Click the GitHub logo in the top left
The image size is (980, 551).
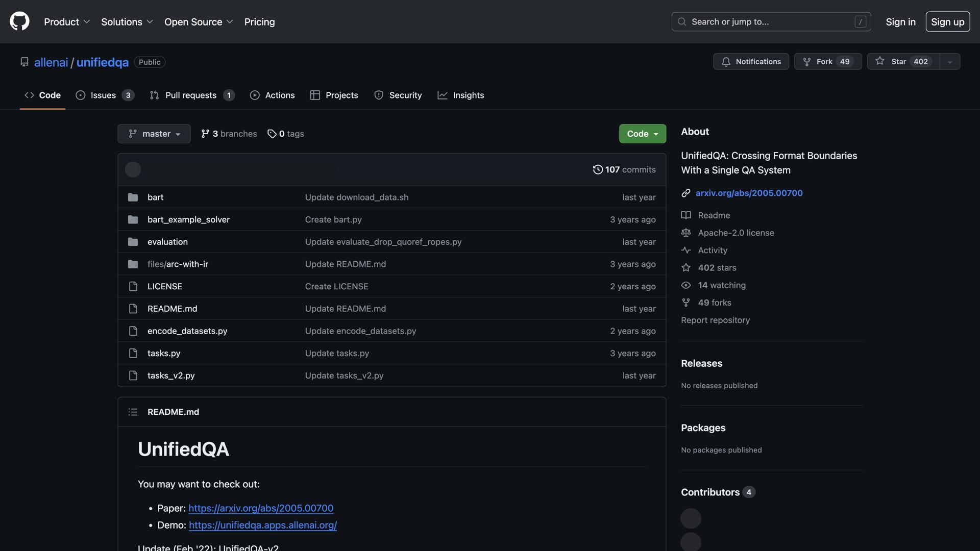[19, 21]
